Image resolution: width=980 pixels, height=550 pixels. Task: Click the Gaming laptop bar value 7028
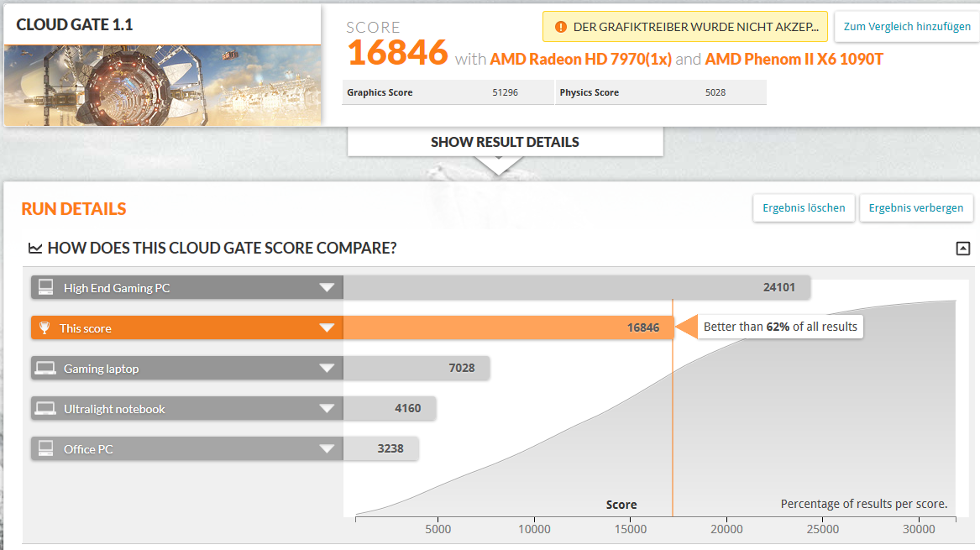[462, 368]
